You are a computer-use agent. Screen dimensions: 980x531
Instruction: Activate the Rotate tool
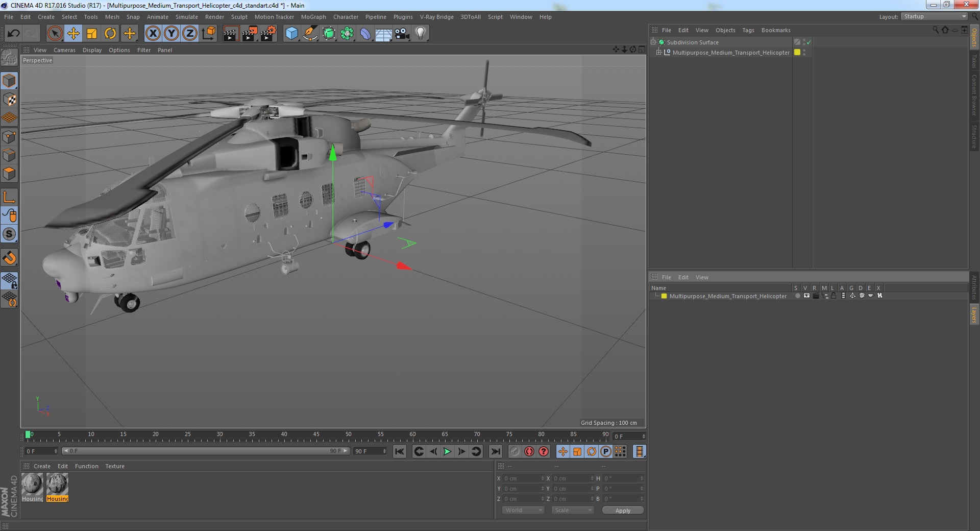[110, 34]
